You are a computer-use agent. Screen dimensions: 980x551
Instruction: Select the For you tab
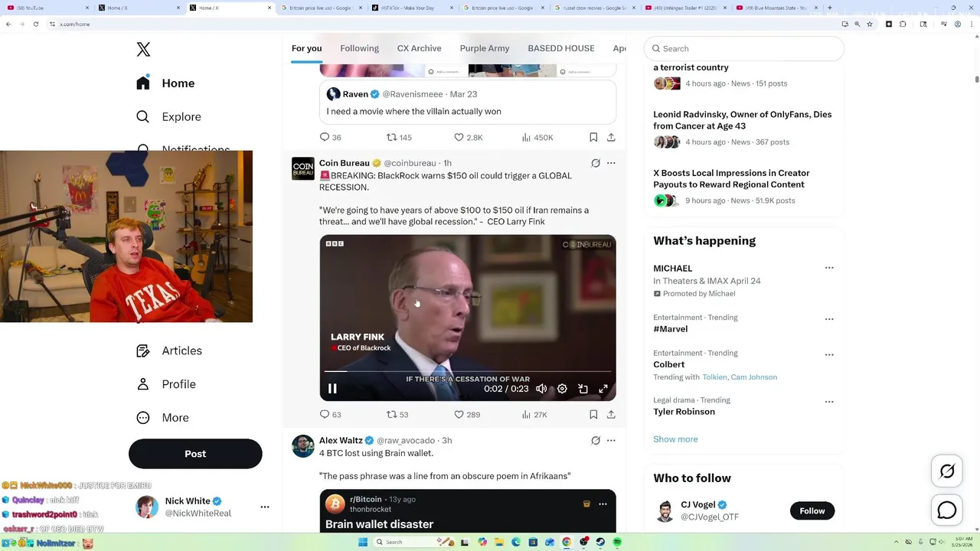tap(306, 48)
